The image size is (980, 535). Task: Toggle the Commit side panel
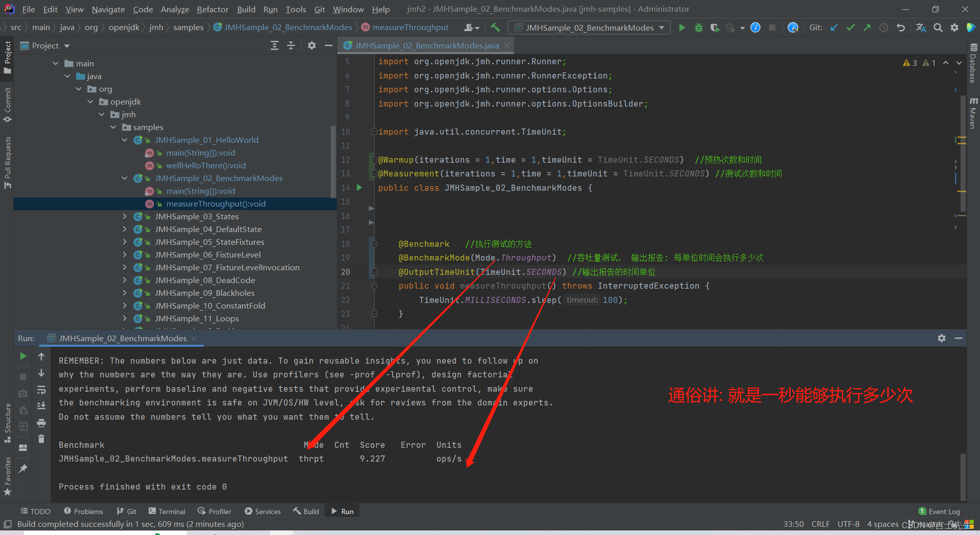(x=7, y=105)
